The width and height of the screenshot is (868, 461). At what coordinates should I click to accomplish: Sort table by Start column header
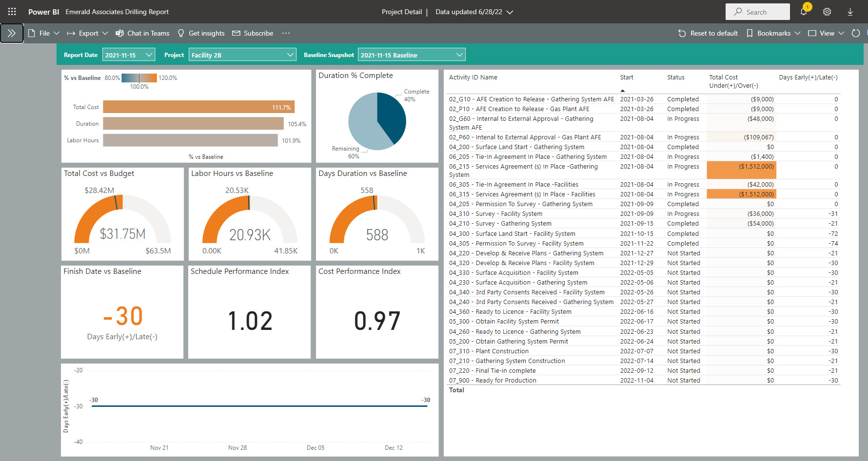tap(627, 77)
